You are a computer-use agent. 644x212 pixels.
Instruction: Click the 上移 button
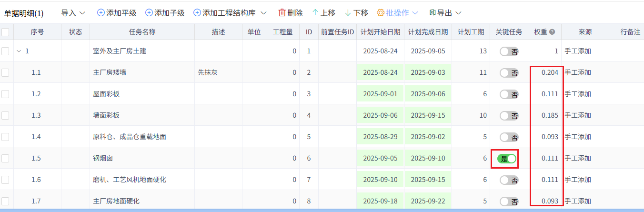coord(323,13)
